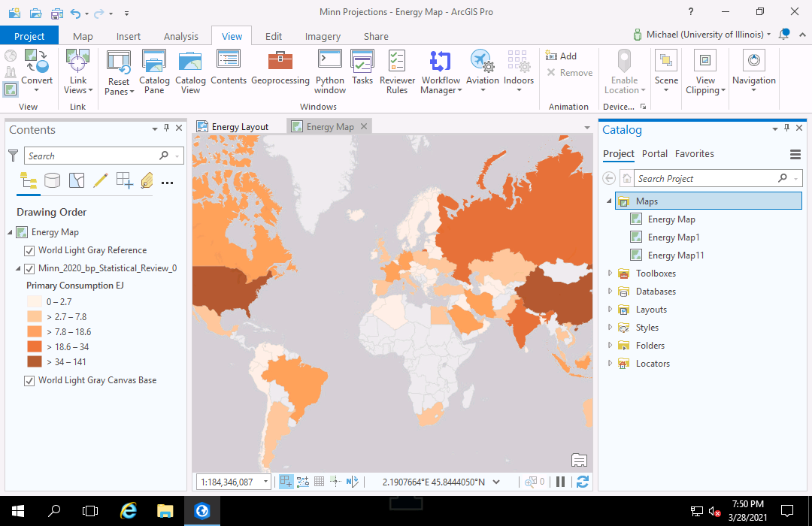812x526 pixels.
Task: Open the map scale dropdown
Action: pos(266,482)
